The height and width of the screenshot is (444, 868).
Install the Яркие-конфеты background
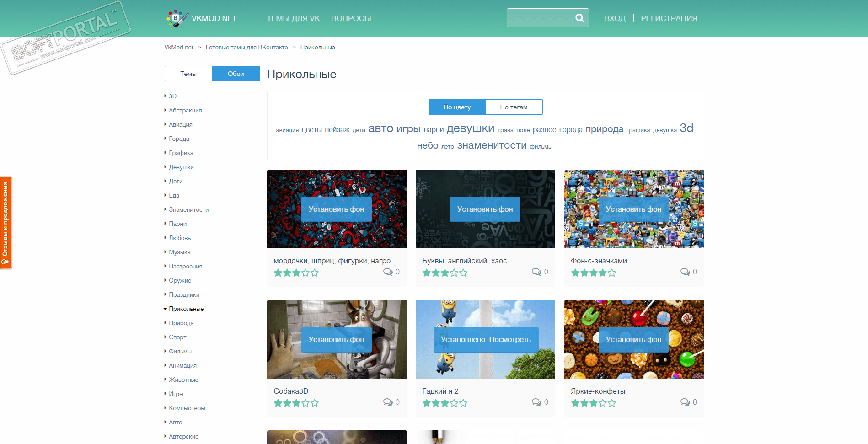[634, 340]
